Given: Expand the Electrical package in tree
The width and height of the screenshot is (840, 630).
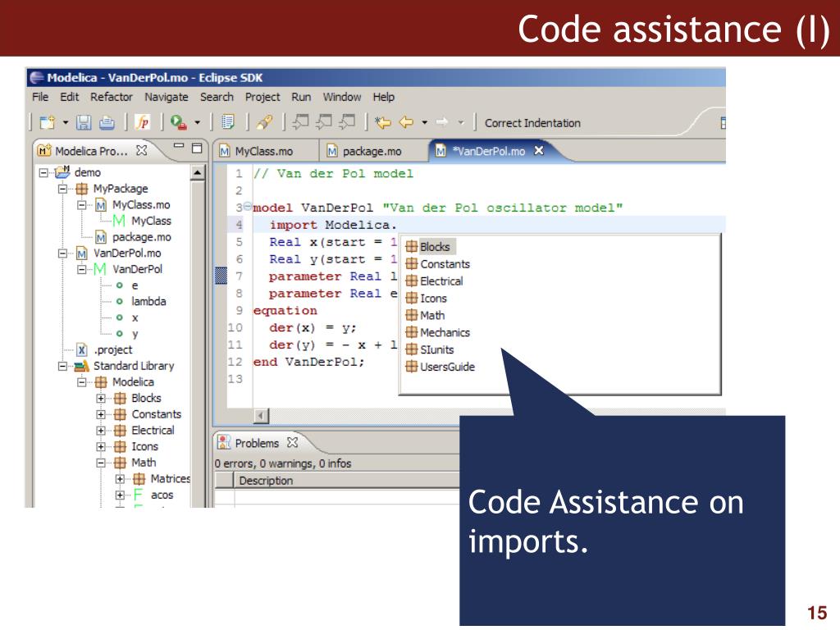Looking at the screenshot, I should click(101, 430).
